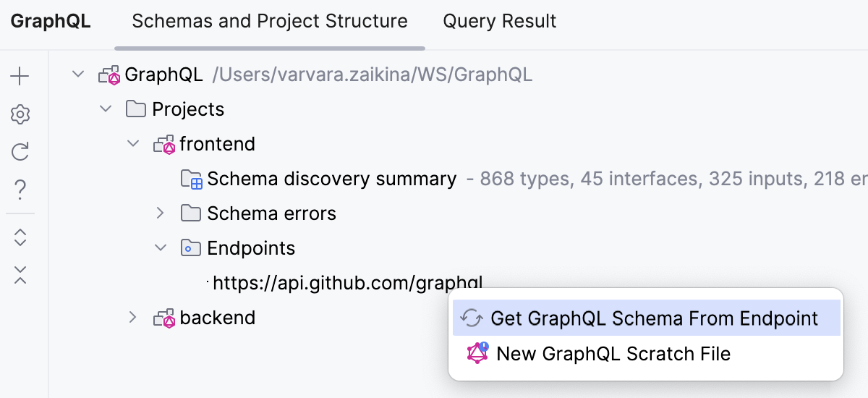Screen dimensions: 868x398
Task: Click the refresh icon in left toolbar
Action: click(20, 152)
